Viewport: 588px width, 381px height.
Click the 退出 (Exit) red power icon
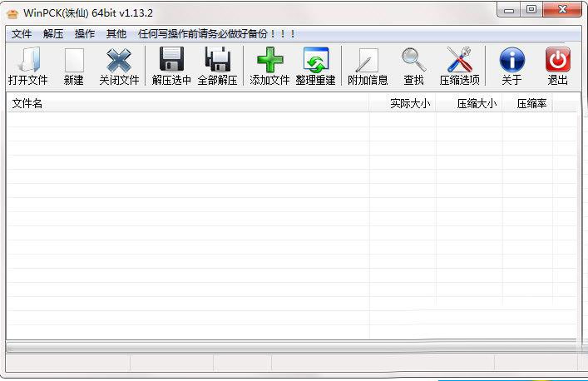pyautogui.click(x=558, y=59)
